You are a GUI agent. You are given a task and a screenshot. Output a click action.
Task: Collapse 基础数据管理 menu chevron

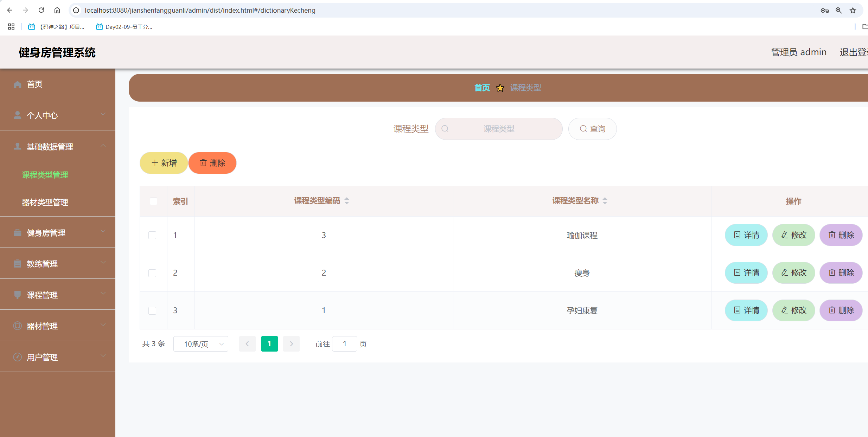103,146
